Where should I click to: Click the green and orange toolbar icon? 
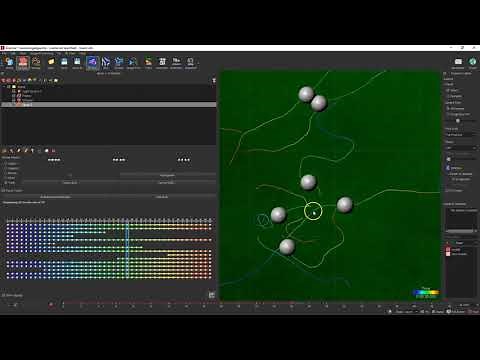[x=148, y=62]
